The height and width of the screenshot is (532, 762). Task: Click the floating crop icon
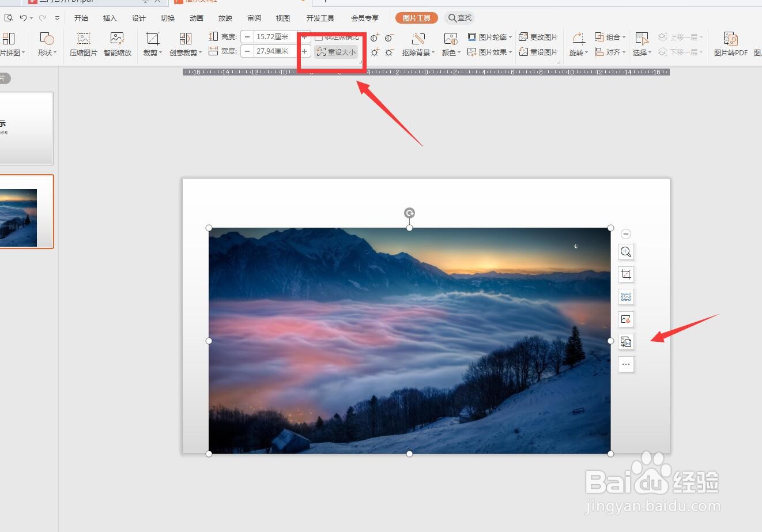pyautogui.click(x=626, y=274)
